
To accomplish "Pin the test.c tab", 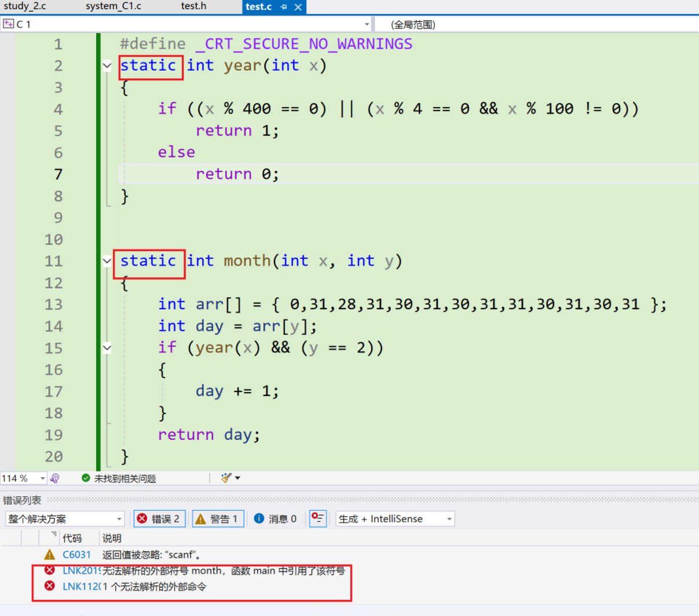I will 284,7.
